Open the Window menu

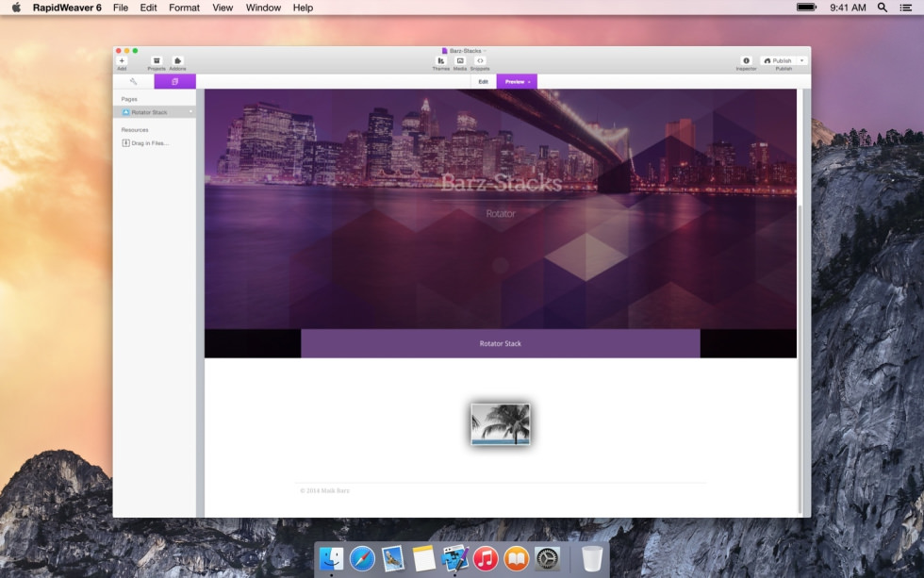click(263, 8)
